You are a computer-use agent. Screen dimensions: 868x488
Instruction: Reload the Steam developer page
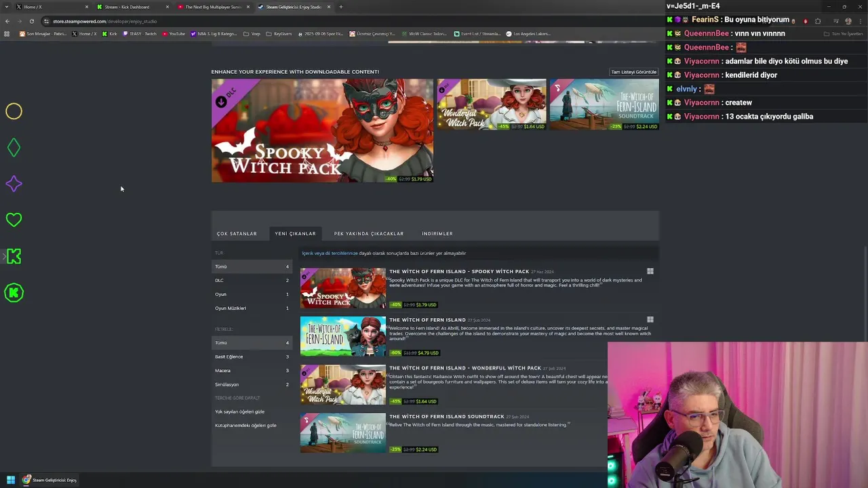point(31,21)
